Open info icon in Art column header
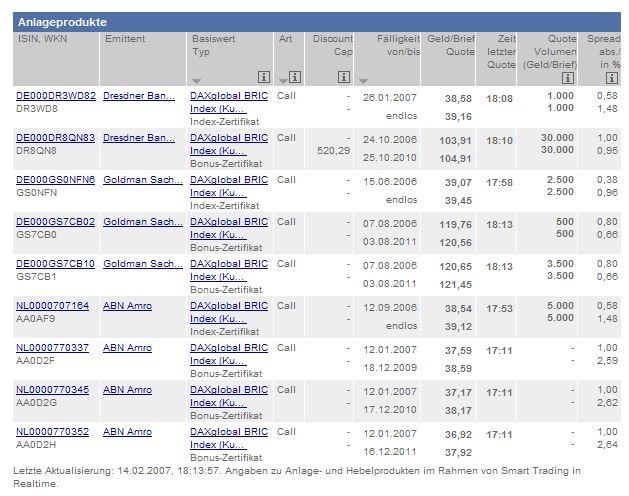This screenshot has height=496, width=629. click(x=295, y=77)
